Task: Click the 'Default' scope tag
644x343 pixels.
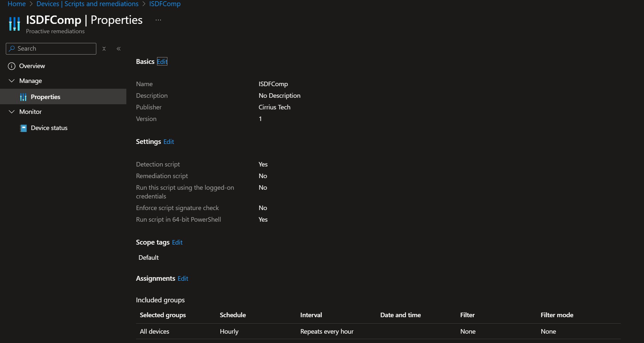Action: click(x=149, y=257)
